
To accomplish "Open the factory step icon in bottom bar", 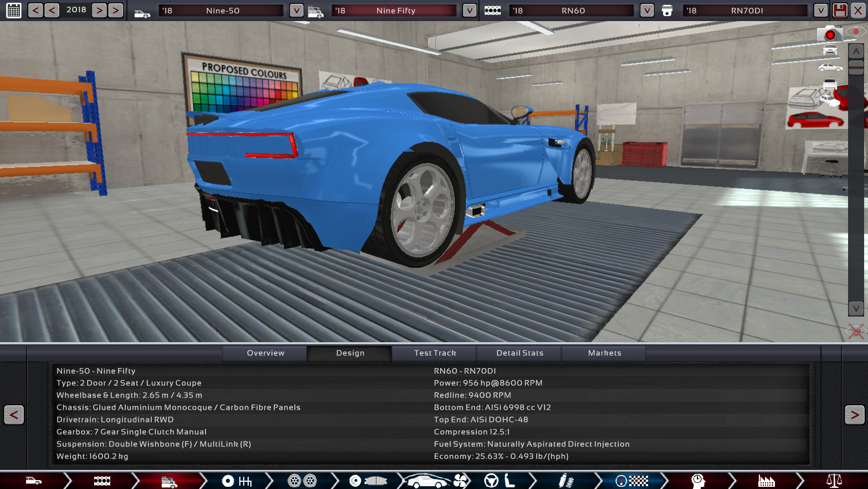I will click(766, 481).
